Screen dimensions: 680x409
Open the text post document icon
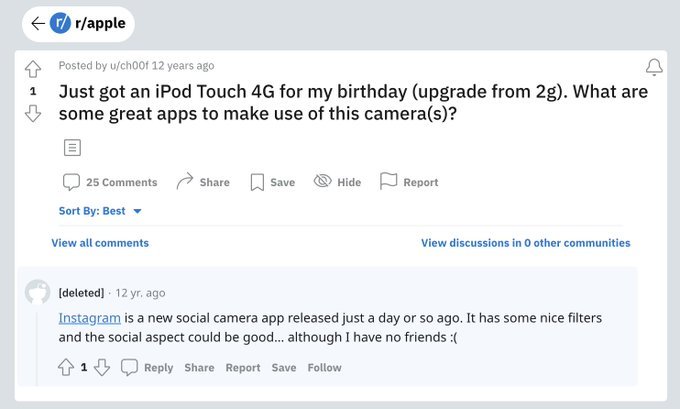(x=72, y=147)
